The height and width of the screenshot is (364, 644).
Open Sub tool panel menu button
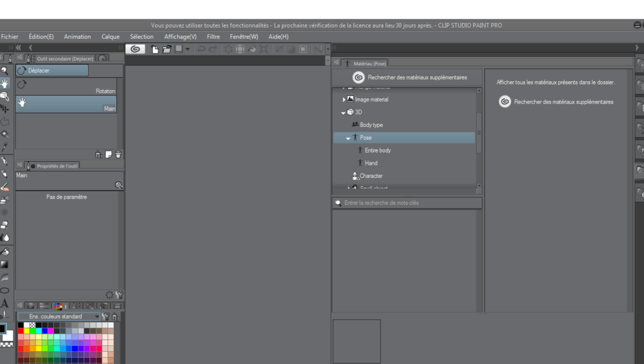coord(19,58)
